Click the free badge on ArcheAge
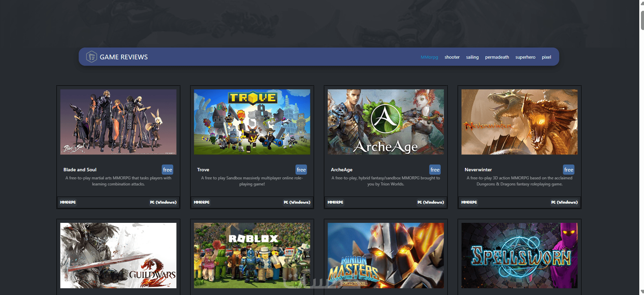644x295 pixels. pyautogui.click(x=435, y=170)
